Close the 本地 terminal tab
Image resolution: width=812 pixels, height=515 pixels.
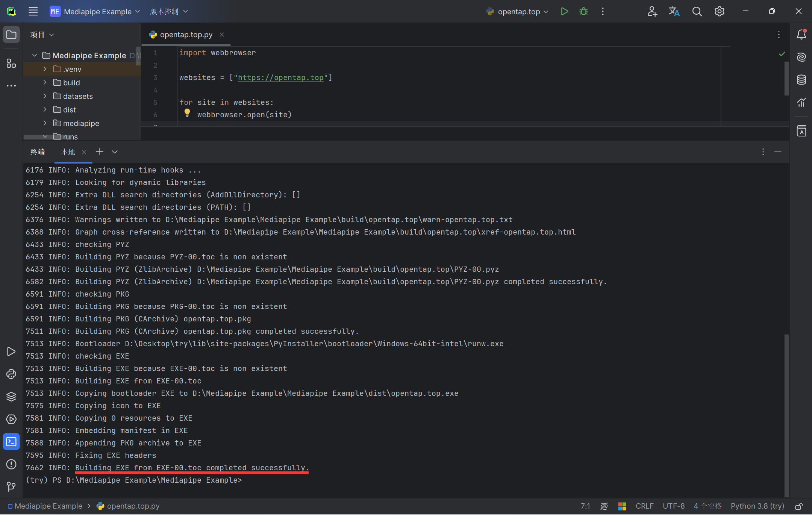click(x=84, y=152)
